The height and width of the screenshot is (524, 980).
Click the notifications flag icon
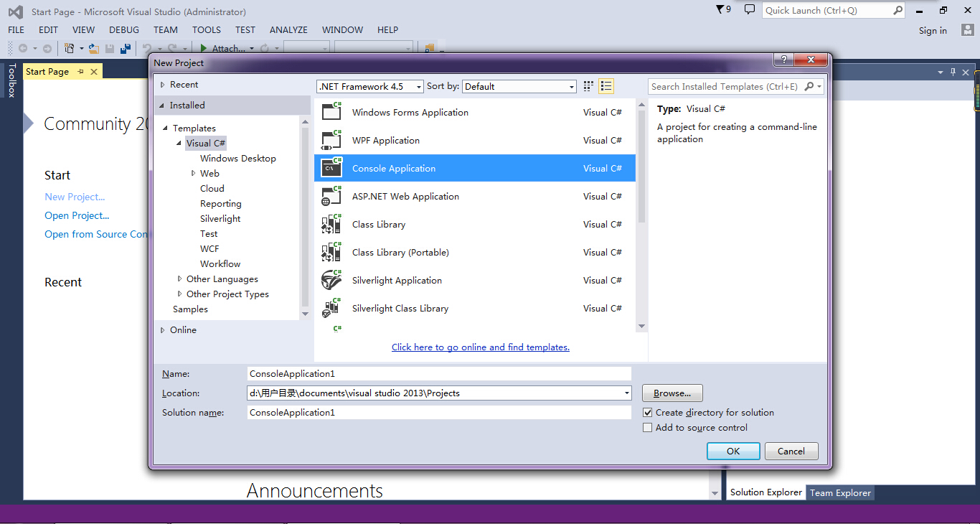coord(720,9)
